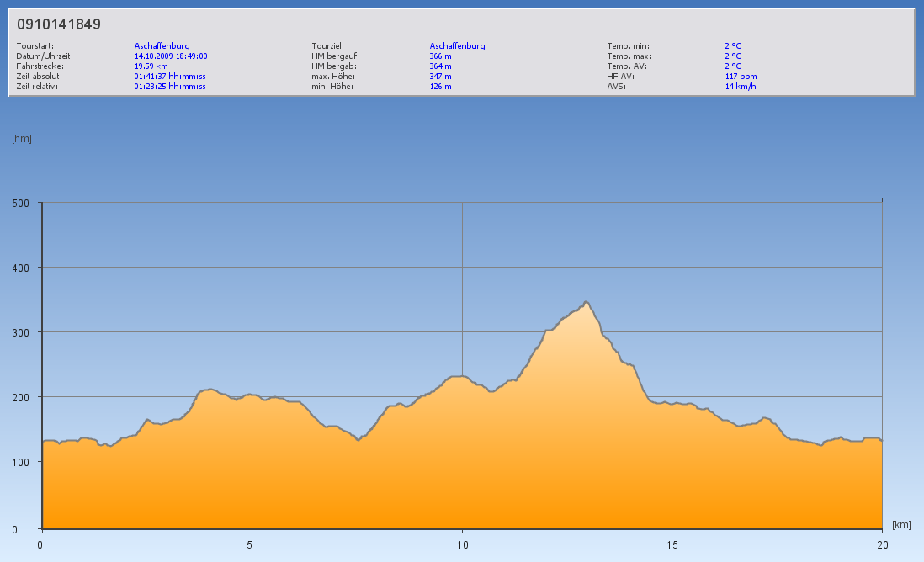Select the Tourziel value "Aschaffenburg"
This screenshot has width=924, height=562.
(x=457, y=46)
